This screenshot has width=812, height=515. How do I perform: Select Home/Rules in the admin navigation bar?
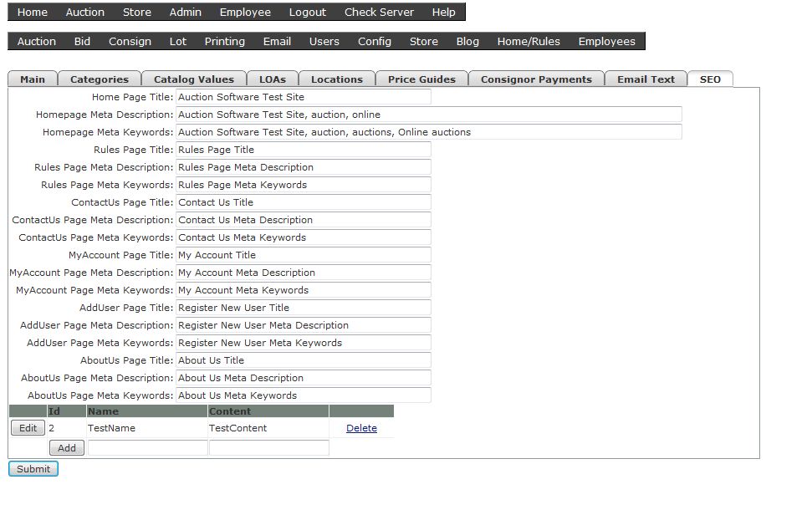pyautogui.click(x=529, y=42)
